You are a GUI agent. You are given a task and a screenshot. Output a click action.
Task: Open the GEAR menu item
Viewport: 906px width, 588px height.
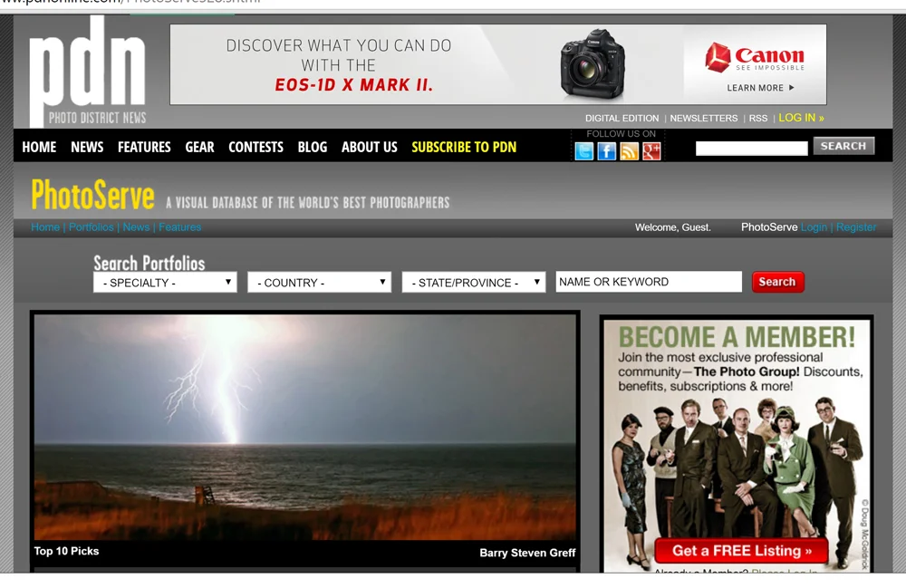point(200,148)
